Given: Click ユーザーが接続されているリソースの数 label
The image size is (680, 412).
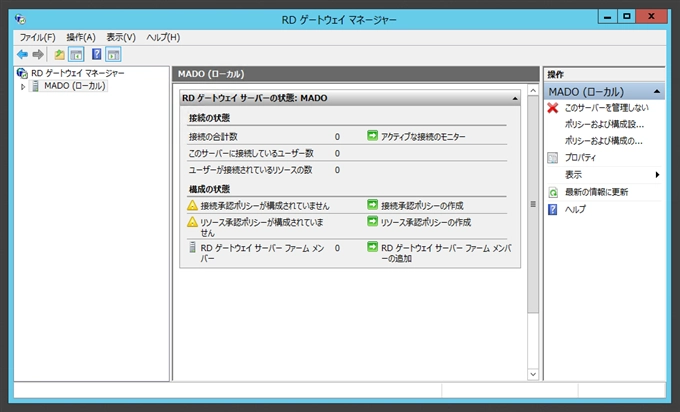Looking at the screenshot, I should (250, 170).
